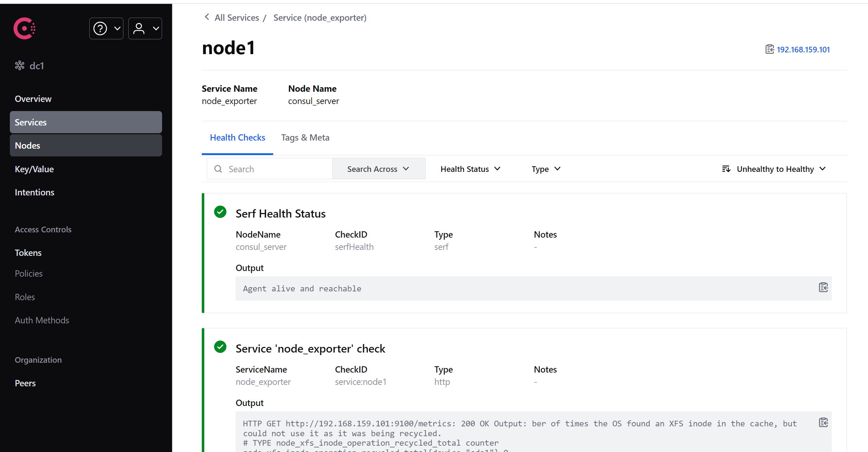The width and height of the screenshot is (868, 452).
Task: Copy the Agent alive and reachable output
Action: coord(823,287)
